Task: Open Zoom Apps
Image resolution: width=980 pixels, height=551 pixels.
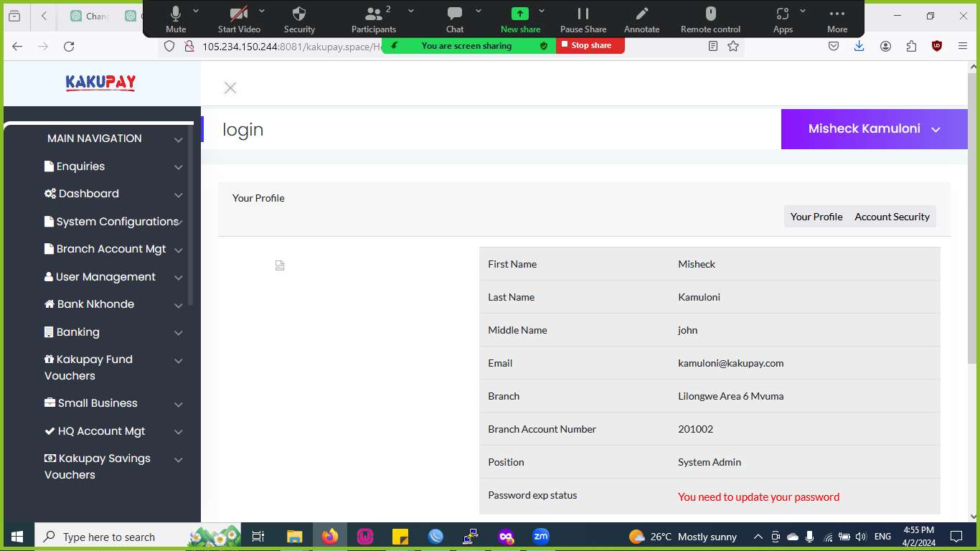Action: 783,19
